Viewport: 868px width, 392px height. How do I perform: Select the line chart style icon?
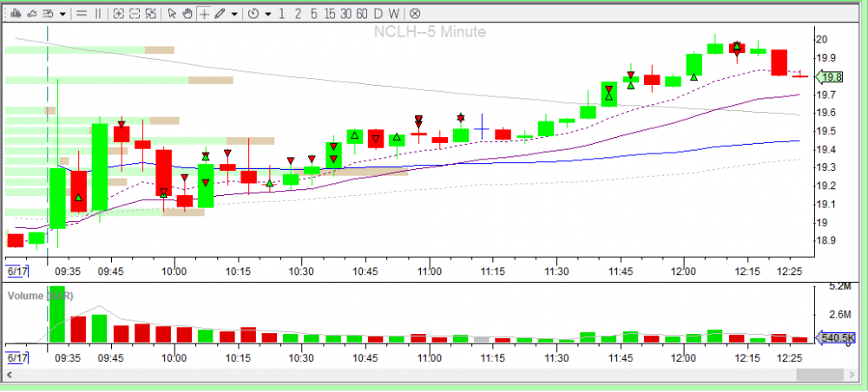32,14
